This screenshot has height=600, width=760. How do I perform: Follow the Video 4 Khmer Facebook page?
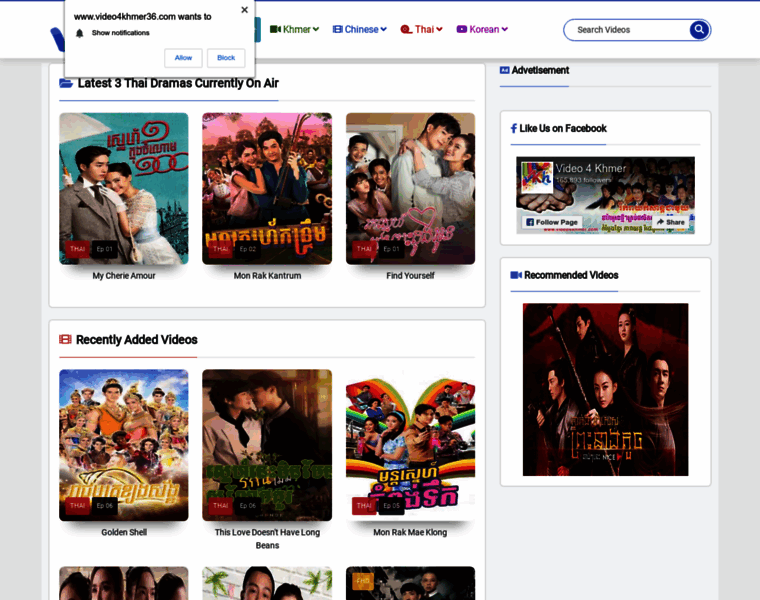point(552,222)
